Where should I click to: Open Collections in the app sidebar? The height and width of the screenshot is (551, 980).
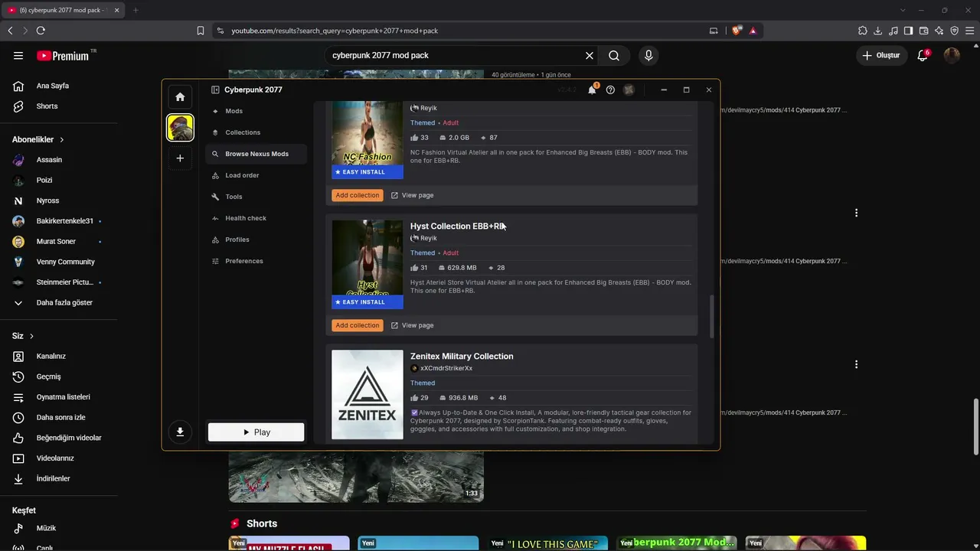(256, 132)
